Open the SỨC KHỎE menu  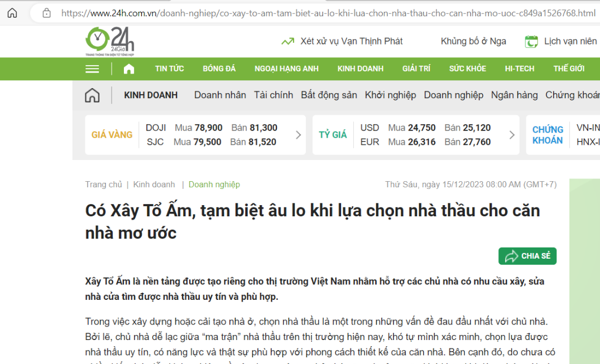pos(468,69)
